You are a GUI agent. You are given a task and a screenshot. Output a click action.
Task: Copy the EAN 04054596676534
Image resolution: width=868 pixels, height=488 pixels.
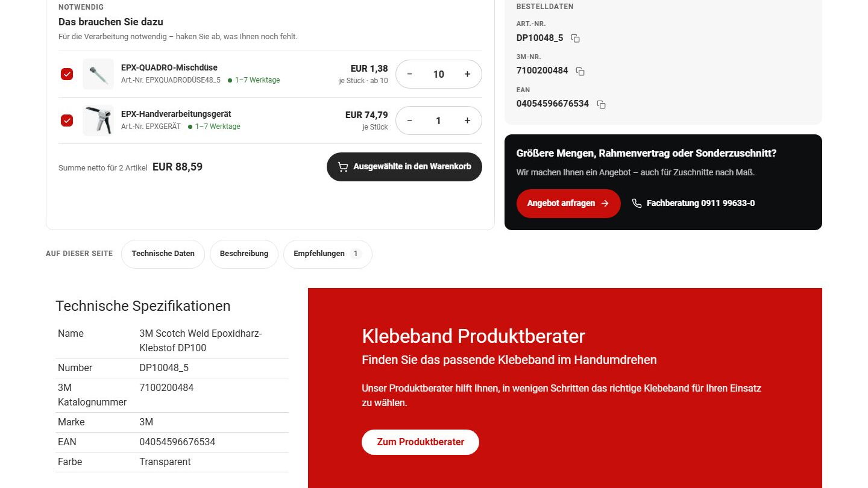[x=601, y=104]
